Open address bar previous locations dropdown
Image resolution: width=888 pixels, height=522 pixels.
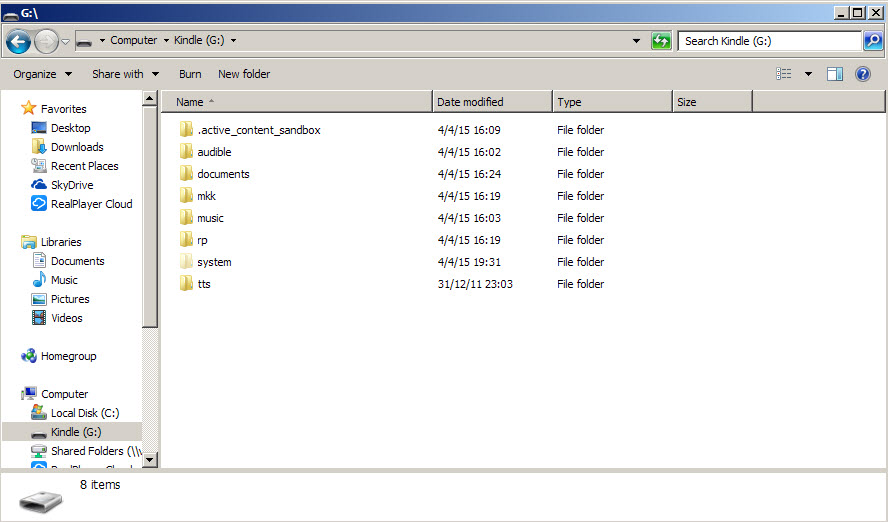point(637,41)
